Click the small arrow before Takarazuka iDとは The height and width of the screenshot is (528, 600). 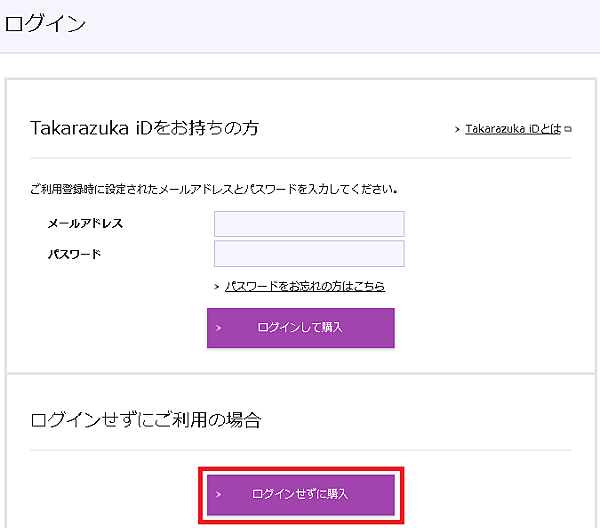click(x=456, y=129)
